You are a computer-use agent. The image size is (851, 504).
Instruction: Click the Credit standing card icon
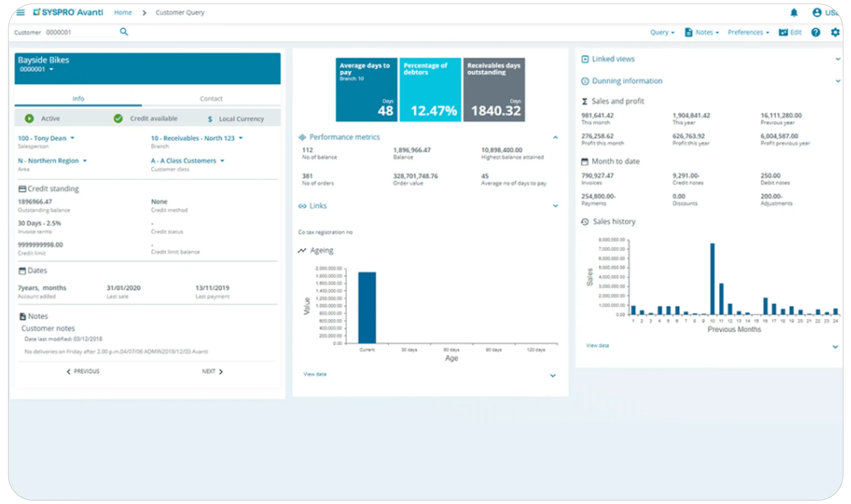point(22,189)
